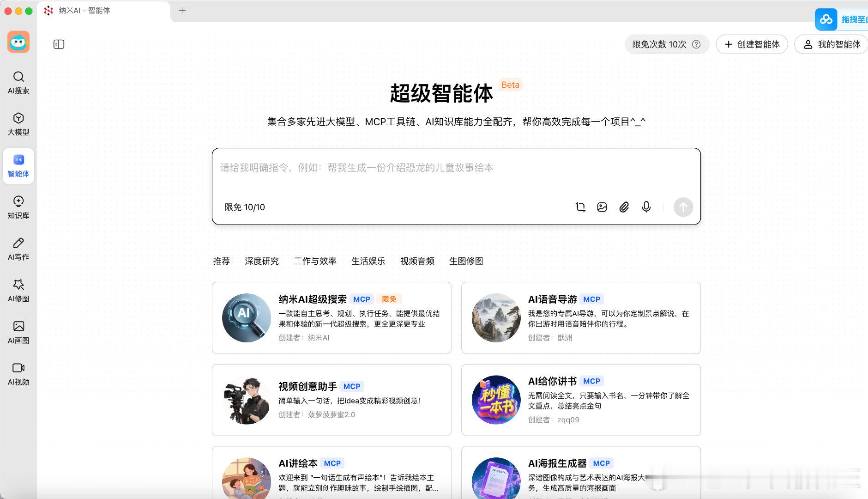The image size is (868, 499).
Task: Click the 限免 10/10 counter text
Action: 245,207
